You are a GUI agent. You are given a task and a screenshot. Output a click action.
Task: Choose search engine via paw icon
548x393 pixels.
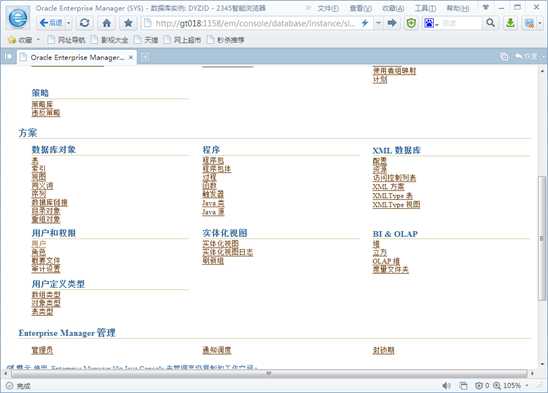[x=430, y=23]
